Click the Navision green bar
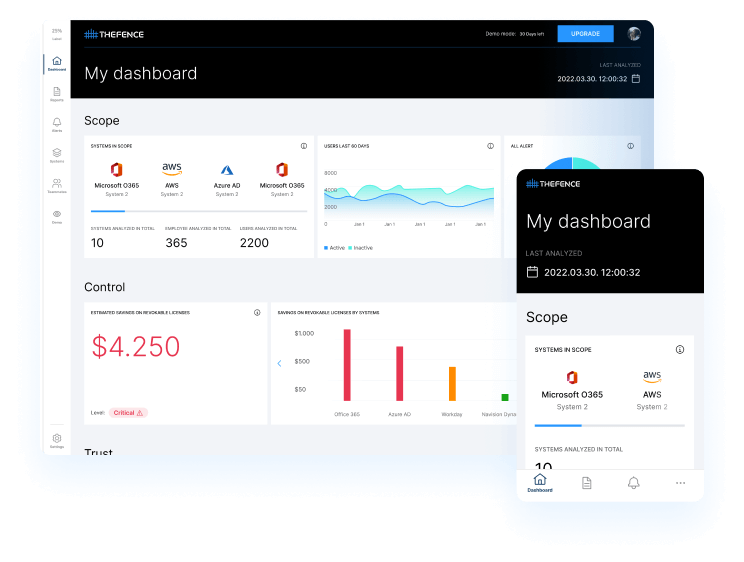Image resolution: width=744 pixels, height=562 pixels. (x=505, y=397)
